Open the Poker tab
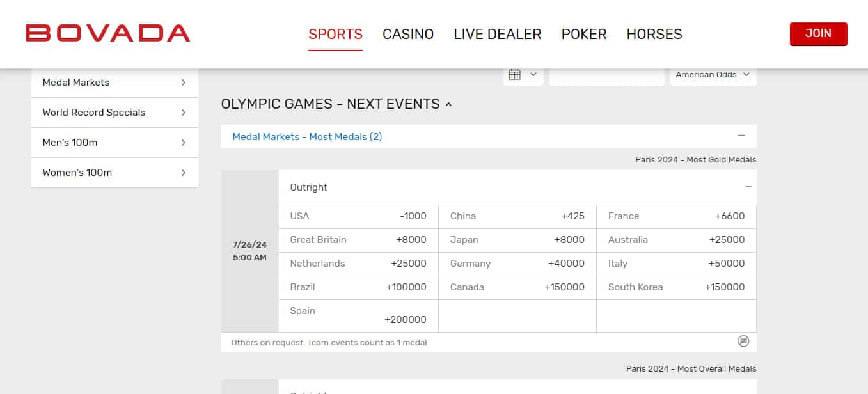 (584, 34)
